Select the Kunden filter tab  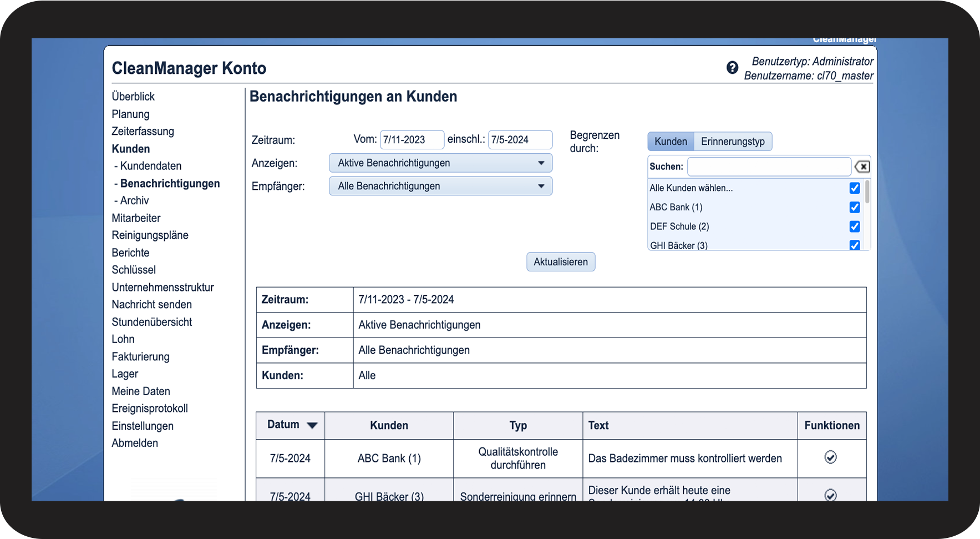(671, 142)
